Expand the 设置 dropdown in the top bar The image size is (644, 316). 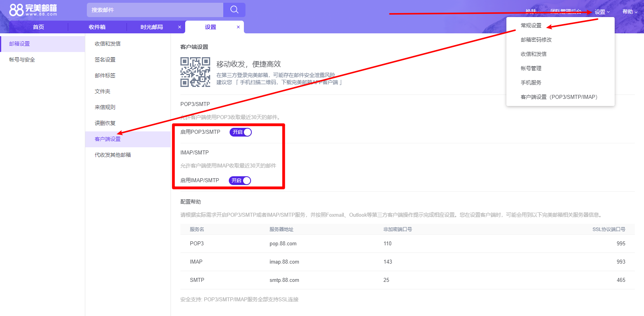pyautogui.click(x=602, y=12)
